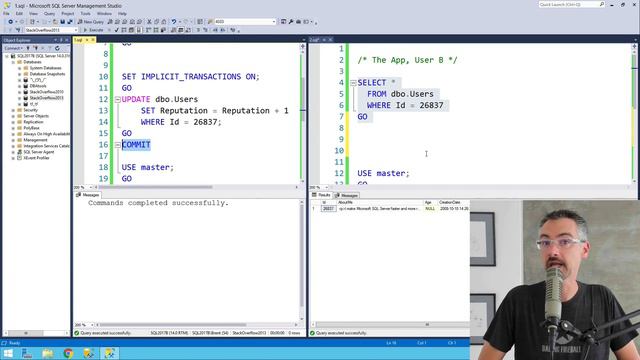Open the Project menu

tap(68, 13)
